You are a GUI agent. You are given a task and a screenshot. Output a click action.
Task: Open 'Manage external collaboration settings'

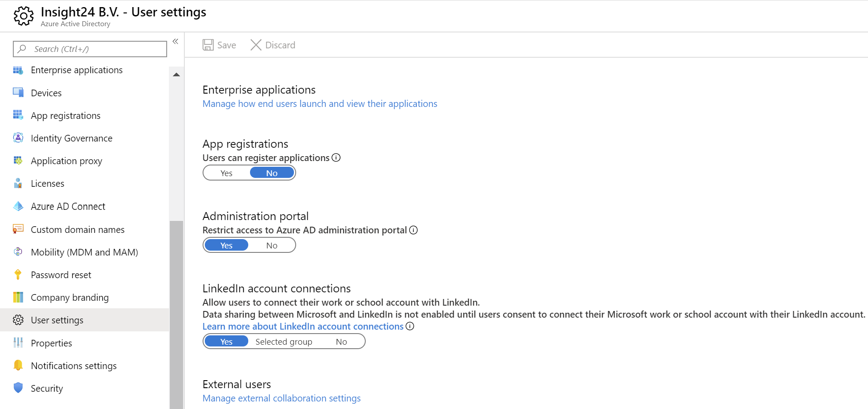click(282, 398)
